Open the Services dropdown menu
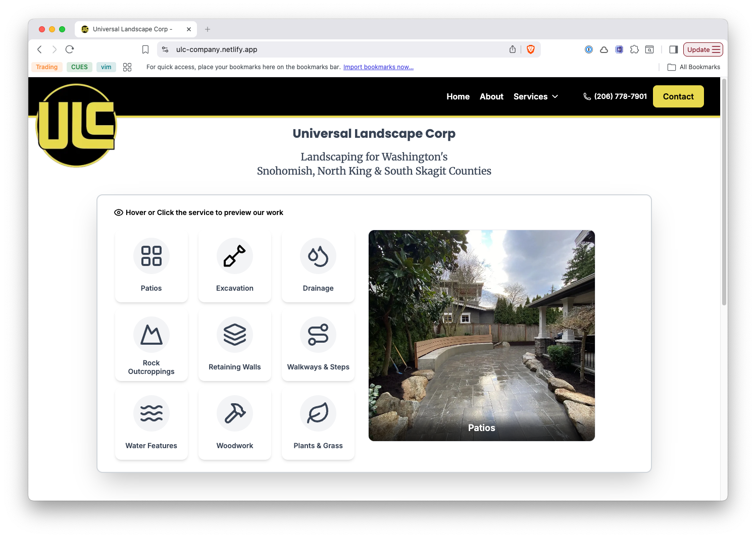 coord(535,96)
